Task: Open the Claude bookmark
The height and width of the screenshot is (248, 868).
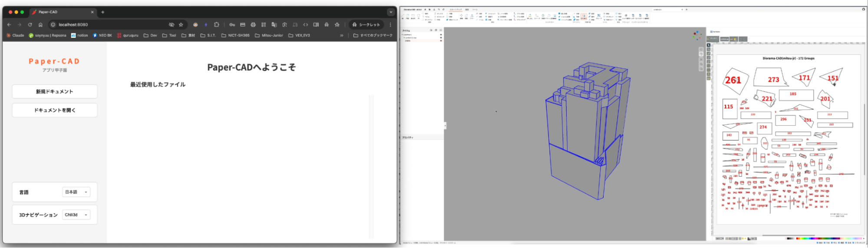Action: 15,36
